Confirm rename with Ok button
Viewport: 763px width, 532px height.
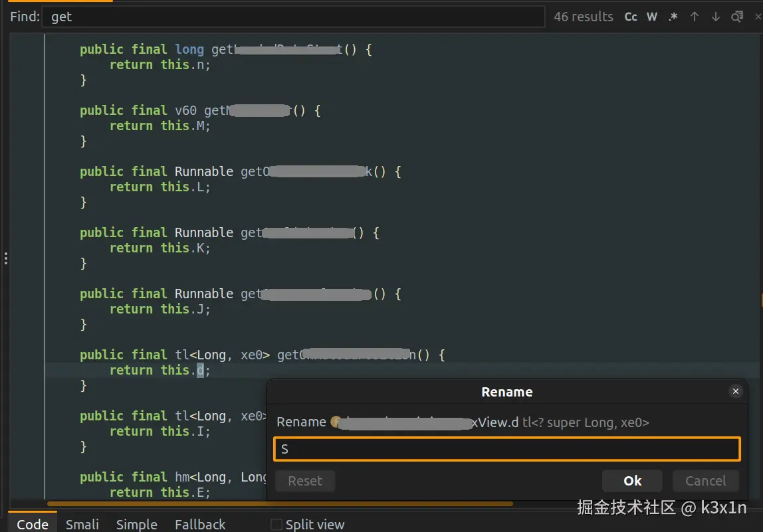point(632,481)
